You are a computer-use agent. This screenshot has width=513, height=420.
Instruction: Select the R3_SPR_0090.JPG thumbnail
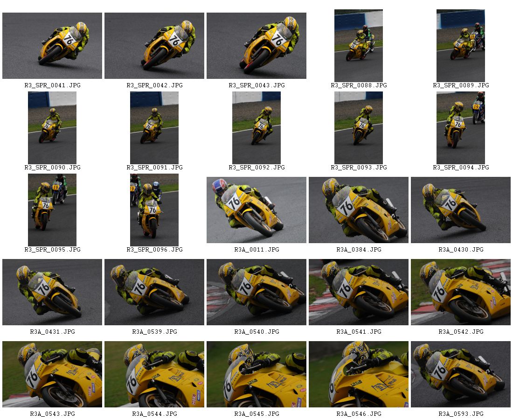(52, 127)
